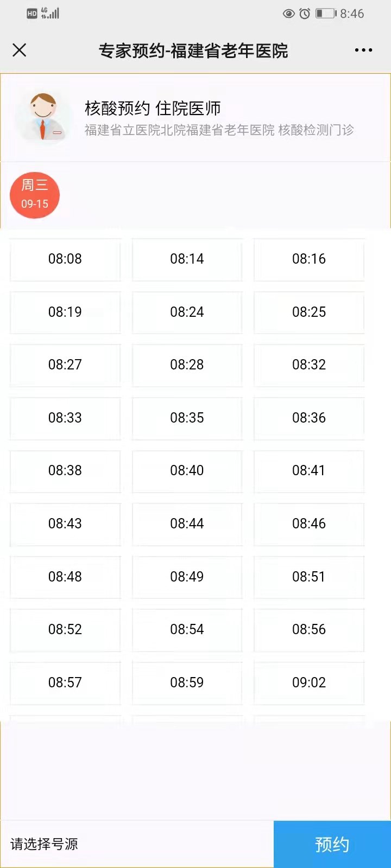Screen dimensions: 391x868
Task: Select the 08:08 time slot
Action: coord(65,259)
